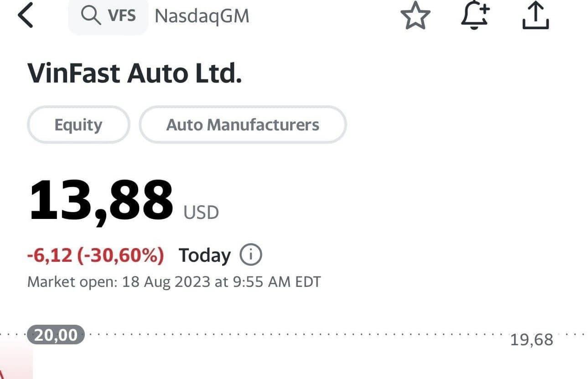588x379 pixels.
Task: Tap the USD currency label
Action: pyautogui.click(x=201, y=213)
